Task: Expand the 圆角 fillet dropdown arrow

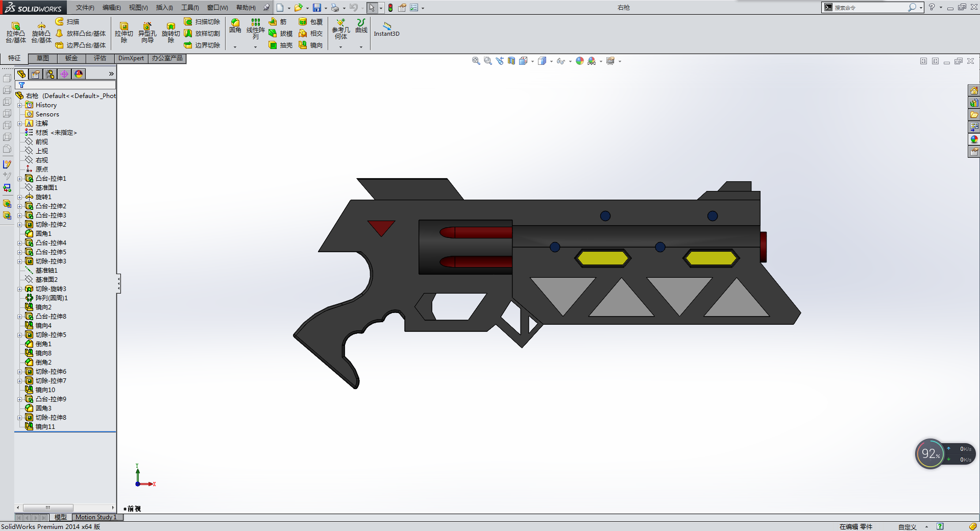Action: (235, 47)
